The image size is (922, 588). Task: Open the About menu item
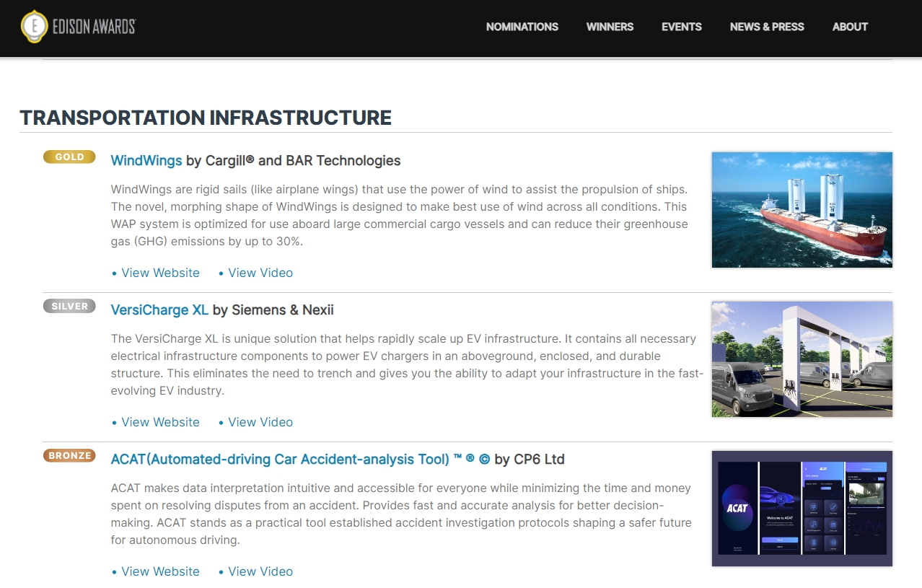click(850, 27)
